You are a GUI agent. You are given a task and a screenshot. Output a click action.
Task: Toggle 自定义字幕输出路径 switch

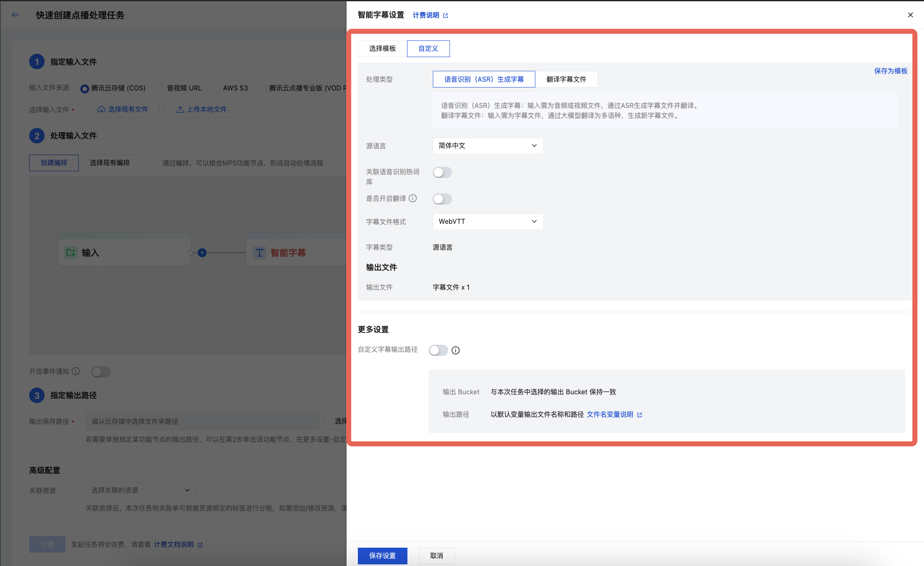coord(438,350)
